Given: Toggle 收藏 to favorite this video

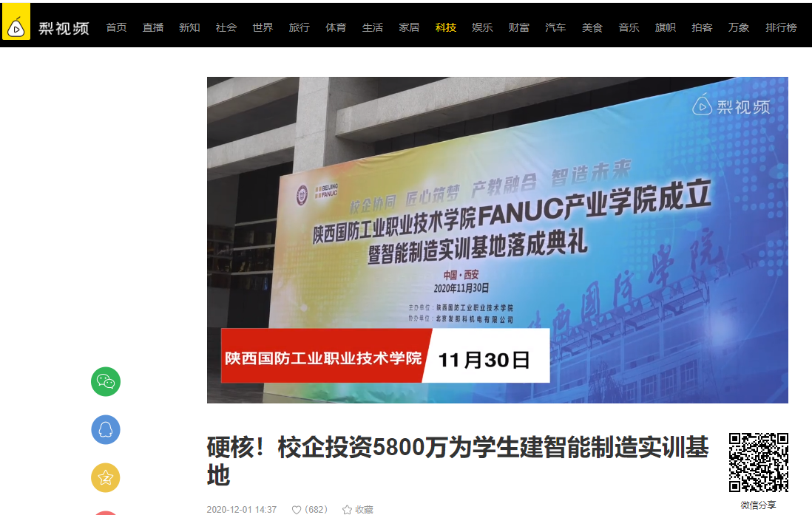Looking at the screenshot, I should click(358, 510).
